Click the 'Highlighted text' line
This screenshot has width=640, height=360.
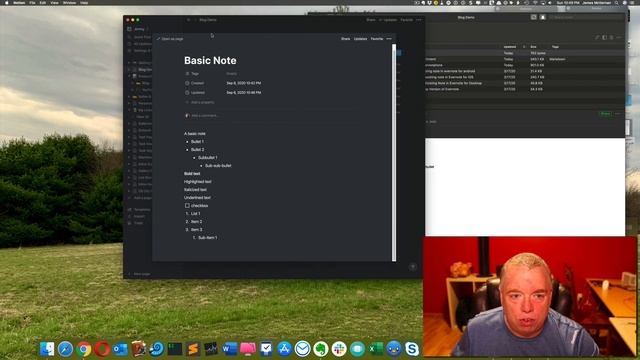[x=198, y=182]
